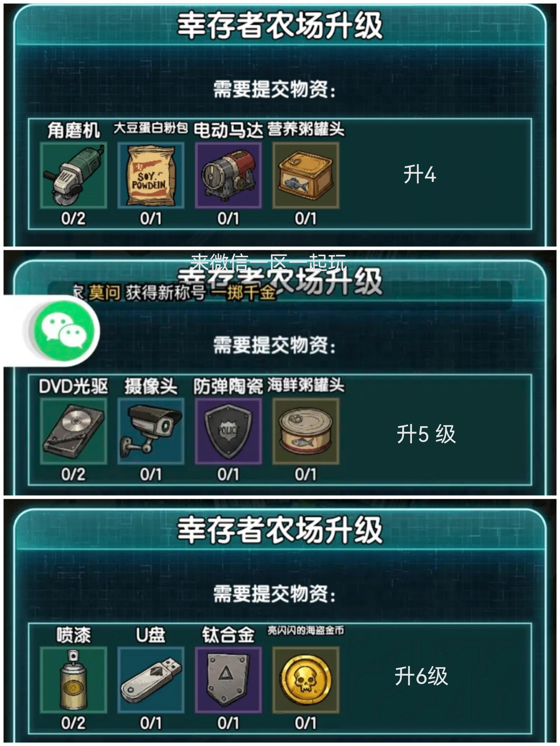Tap the DVD光驱 drive item

(x=74, y=431)
